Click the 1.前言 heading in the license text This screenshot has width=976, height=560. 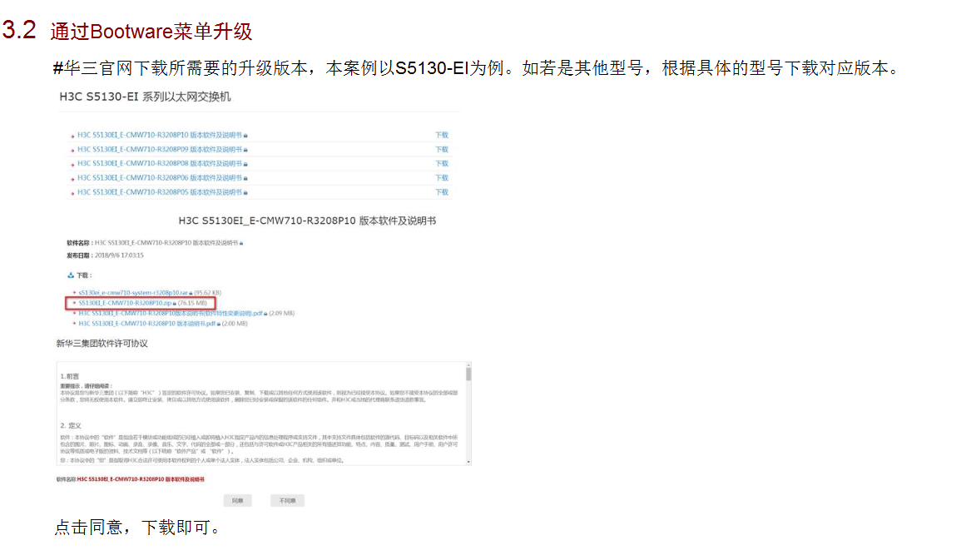pos(70,376)
